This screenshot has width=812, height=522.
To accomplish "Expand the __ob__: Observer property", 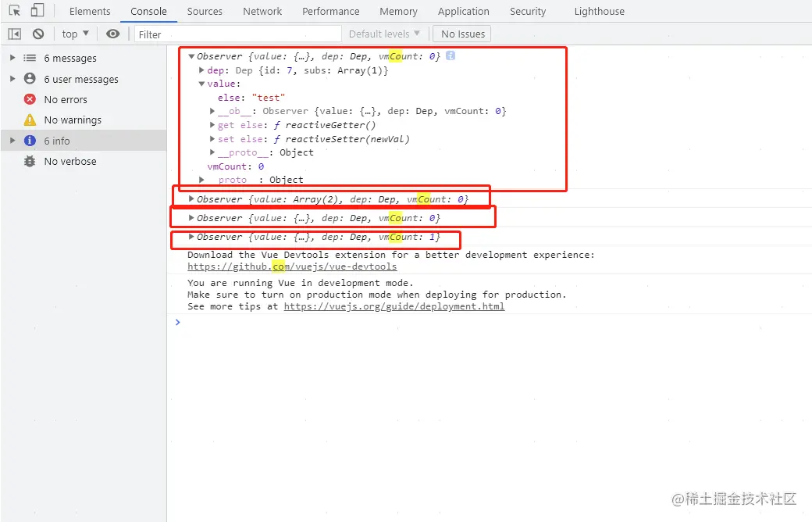I will [212, 111].
